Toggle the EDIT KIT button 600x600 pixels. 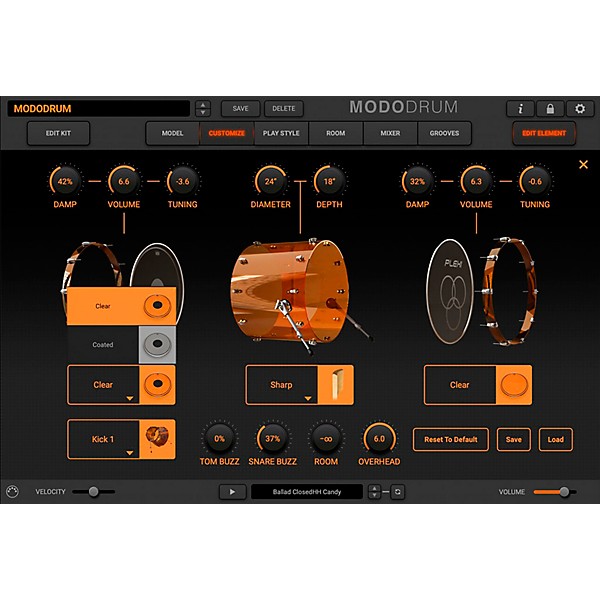click(x=58, y=133)
